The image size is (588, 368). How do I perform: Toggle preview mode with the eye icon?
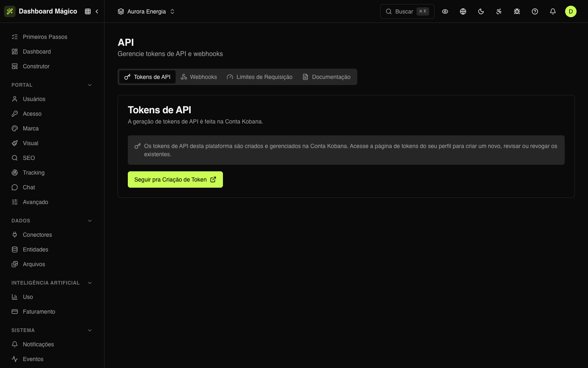point(445,11)
